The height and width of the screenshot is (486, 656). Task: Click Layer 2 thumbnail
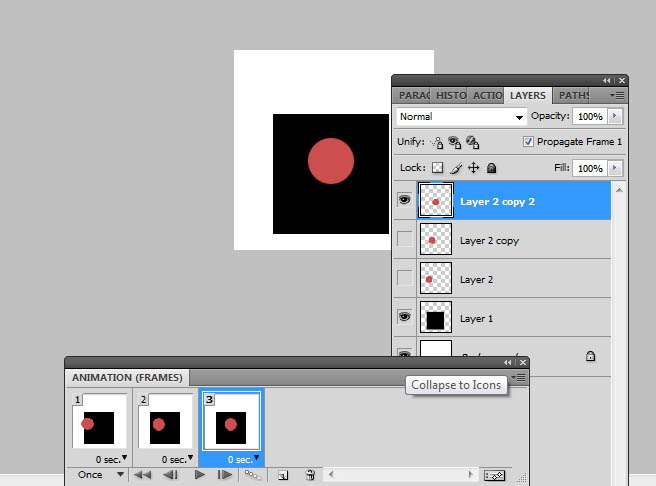click(436, 278)
